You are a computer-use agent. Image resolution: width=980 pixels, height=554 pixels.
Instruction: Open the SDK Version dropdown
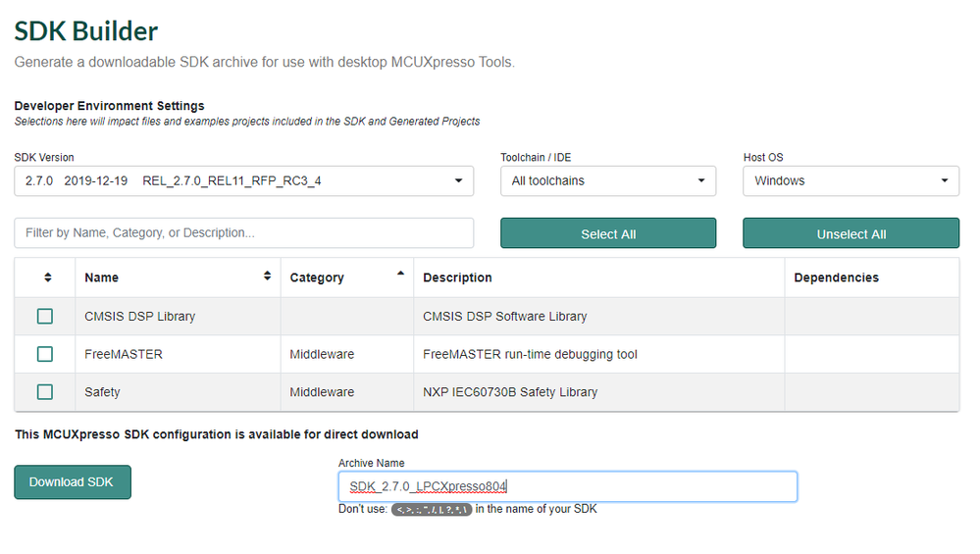pos(243,181)
